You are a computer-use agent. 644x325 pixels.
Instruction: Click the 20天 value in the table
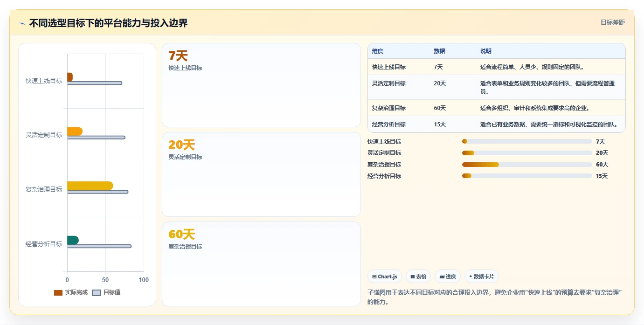pyautogui.click(x=440, y=83)
